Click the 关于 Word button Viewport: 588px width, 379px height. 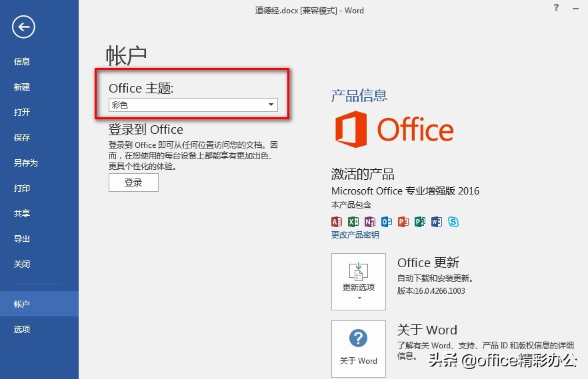359,348
